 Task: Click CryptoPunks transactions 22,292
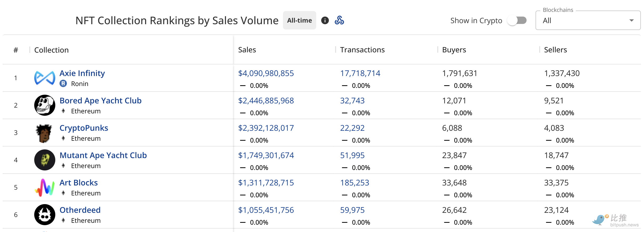(x=352, y=128)
